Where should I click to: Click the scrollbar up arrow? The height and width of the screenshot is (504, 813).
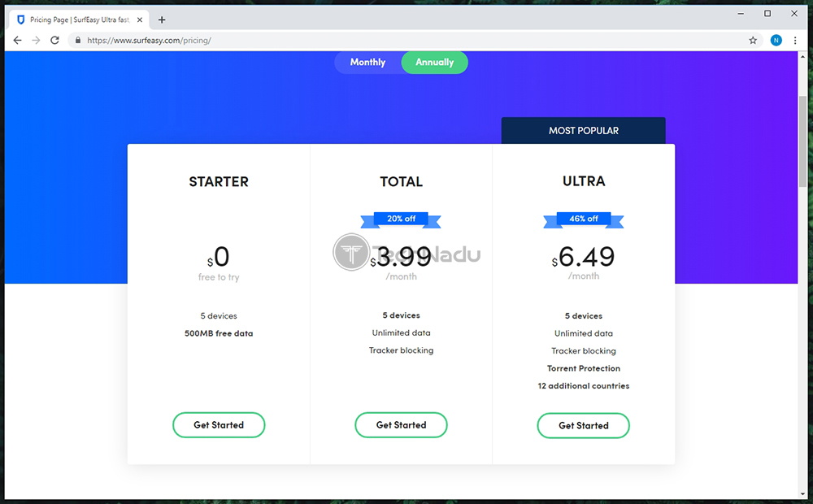click(802, 56)
